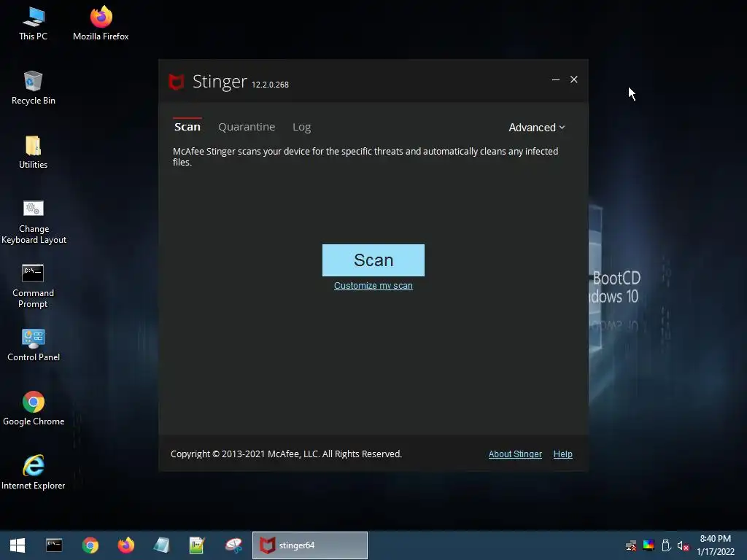Viewport: 747px width, 560px height.
Task: Click the USB safely remove tray icon
Action: click(666, 545)
